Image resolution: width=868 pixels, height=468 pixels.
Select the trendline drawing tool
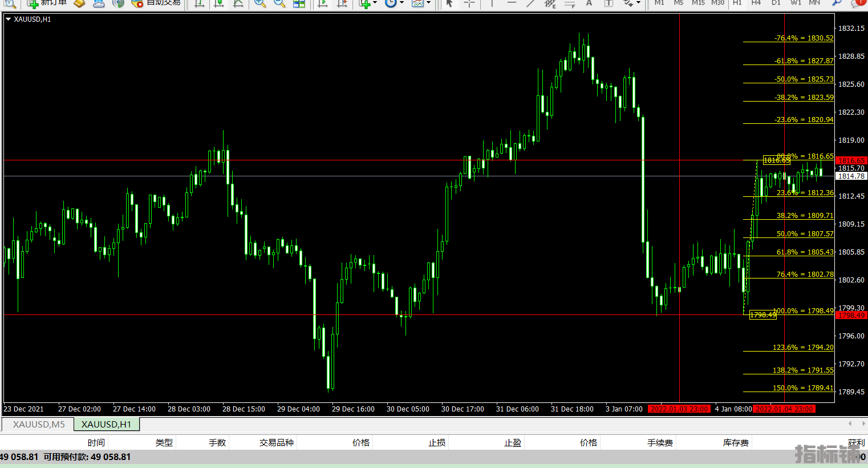point(530,3)
